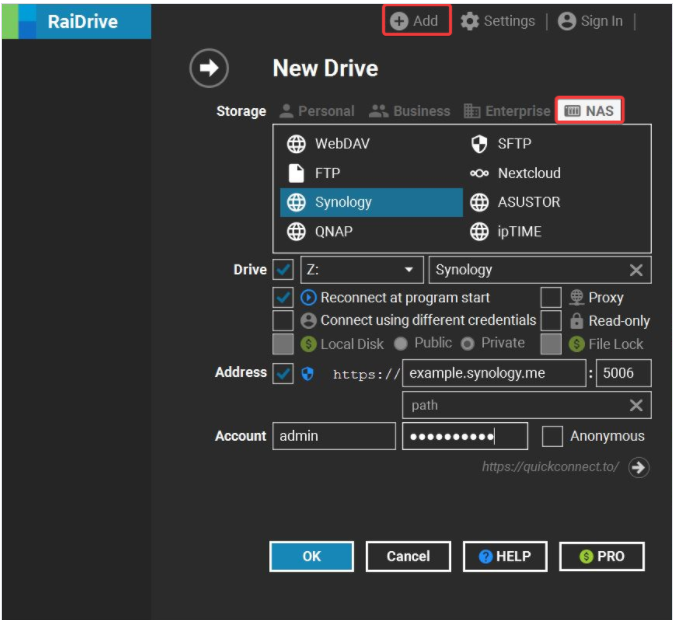The image size is (674, 620).
Task: Choose ASUSTOR storage type
Action: 515,202
